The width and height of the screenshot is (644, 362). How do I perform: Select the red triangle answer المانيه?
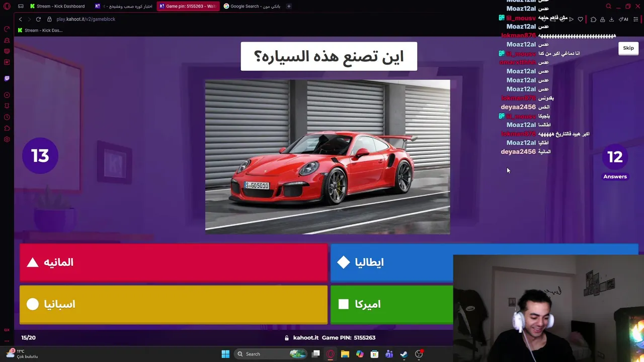click(174, 262)
